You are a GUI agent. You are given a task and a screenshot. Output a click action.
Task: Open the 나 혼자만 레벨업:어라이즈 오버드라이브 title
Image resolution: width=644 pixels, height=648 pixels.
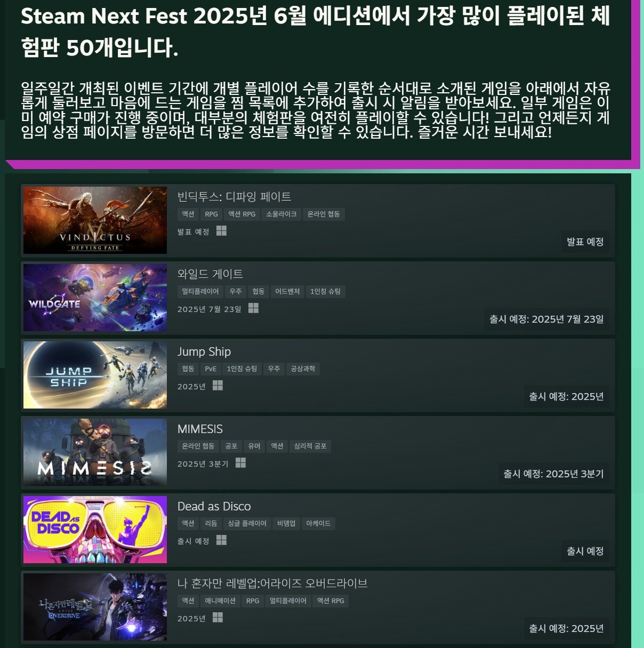pos(272,583)
